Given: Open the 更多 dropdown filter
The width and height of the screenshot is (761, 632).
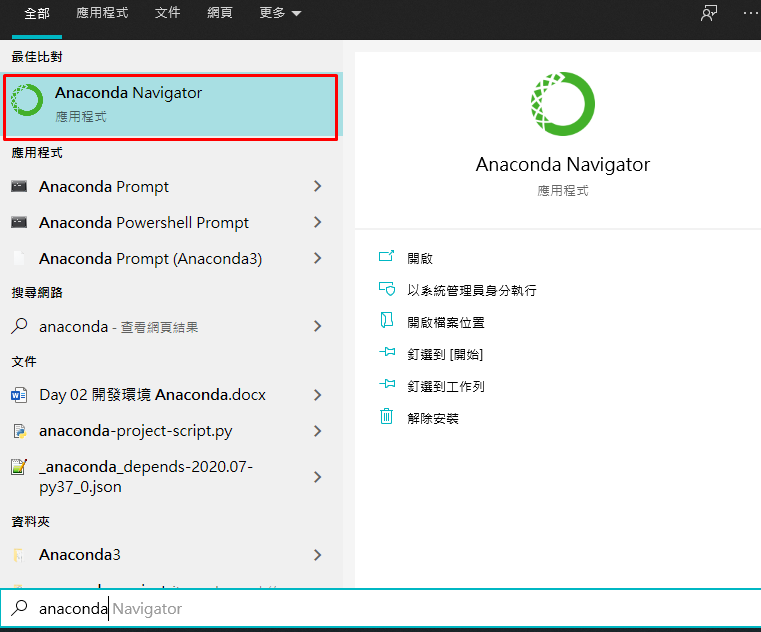Looking at the screenshot, I should (x=280, y=13).
